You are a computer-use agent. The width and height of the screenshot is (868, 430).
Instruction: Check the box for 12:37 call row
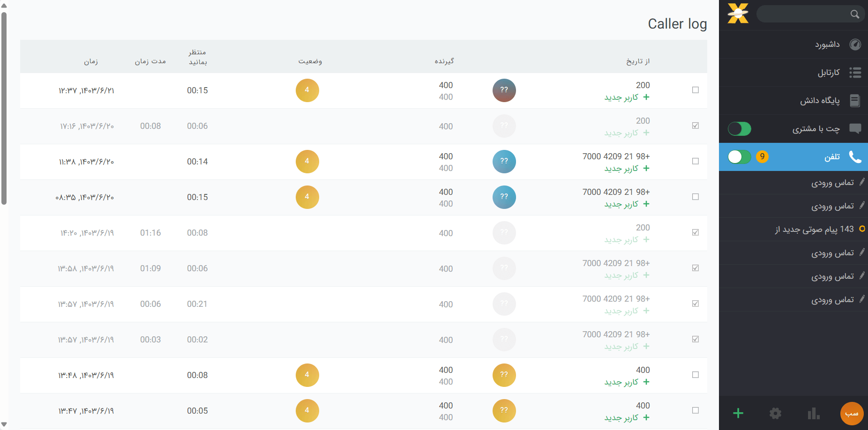696,90
